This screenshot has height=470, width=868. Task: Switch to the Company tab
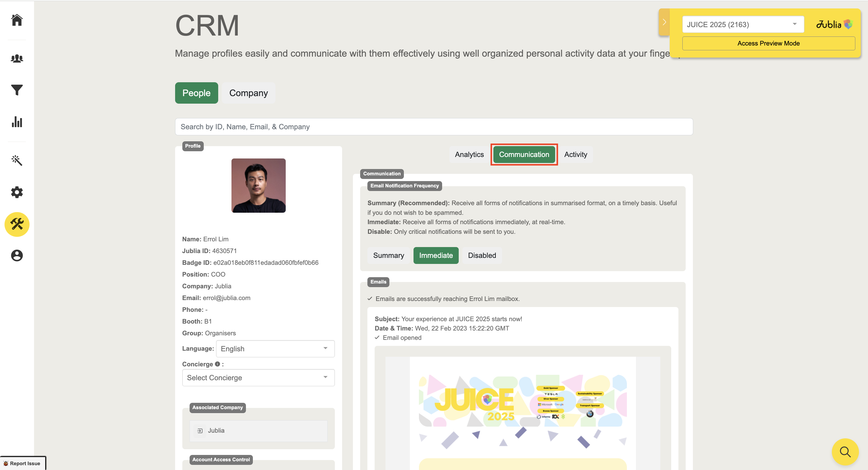(x=248, y=93)
